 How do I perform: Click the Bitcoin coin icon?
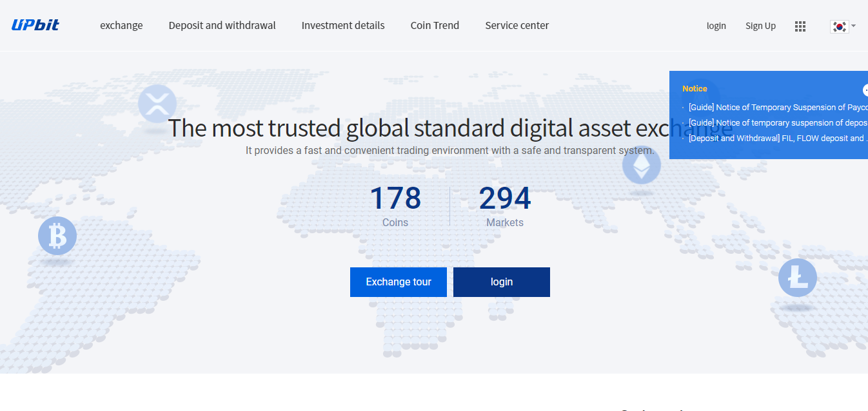pyautogui.click(x=57, y=236)
